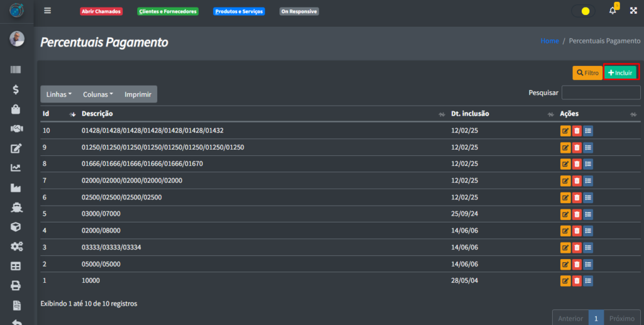Toggle the dark/light theme switch
The image size is (644, 325).
click(x=583, y=11)
